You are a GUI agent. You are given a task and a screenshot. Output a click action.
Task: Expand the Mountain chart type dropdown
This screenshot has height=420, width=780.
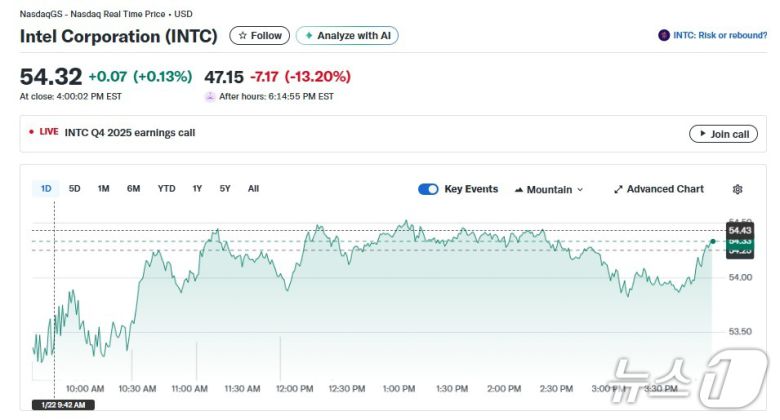(549, 189)
